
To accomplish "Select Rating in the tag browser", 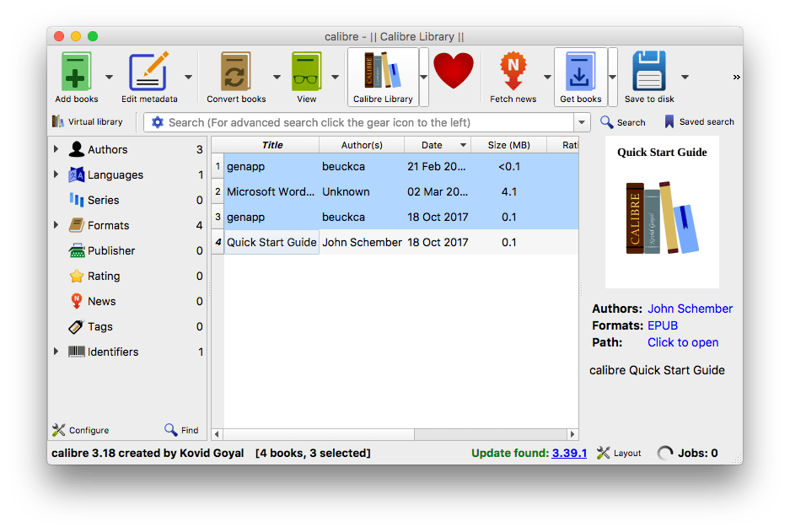I will [x=104, y=276].
